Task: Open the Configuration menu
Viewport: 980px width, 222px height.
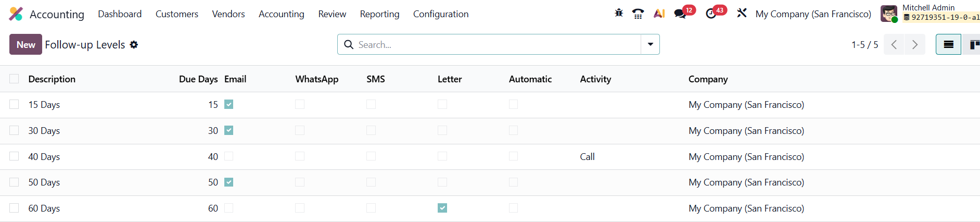Action: click(x=441, y=14)
